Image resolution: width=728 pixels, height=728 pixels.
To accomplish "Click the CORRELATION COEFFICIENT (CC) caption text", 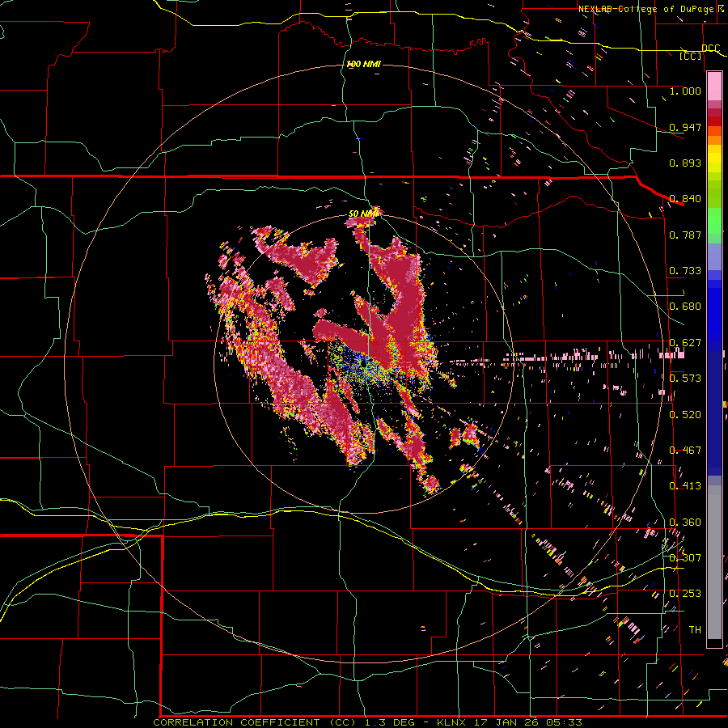I will (x=256, y=722).
